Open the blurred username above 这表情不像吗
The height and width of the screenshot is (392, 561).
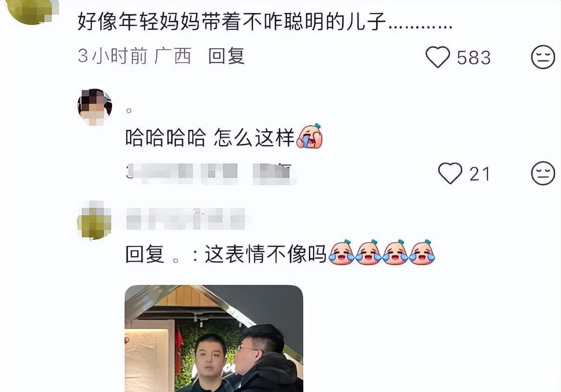click(186, 218)
